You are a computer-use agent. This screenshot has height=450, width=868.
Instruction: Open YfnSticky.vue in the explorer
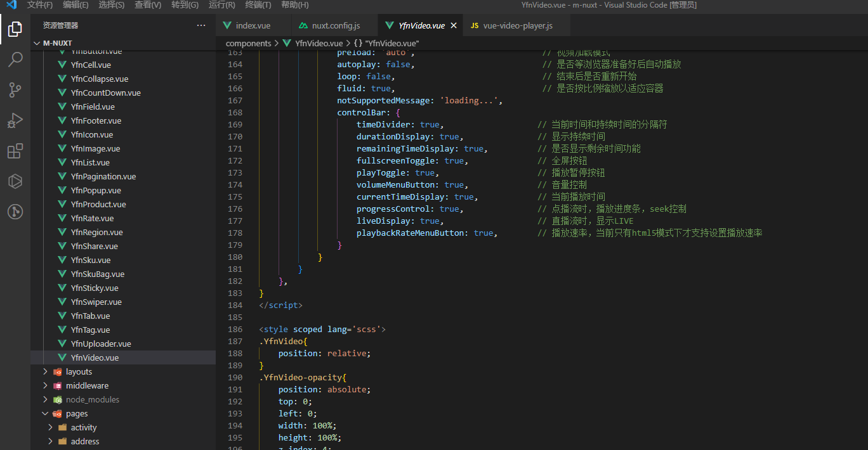[x=123, y=288]
